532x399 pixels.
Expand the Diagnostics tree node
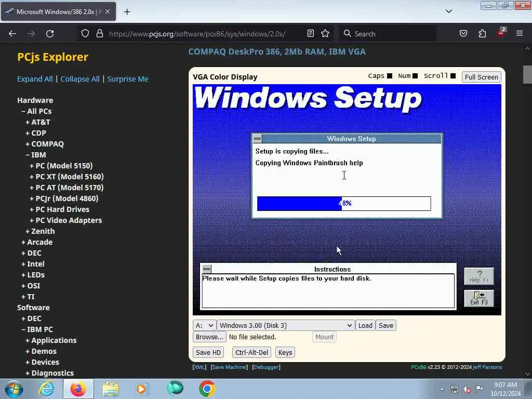pos(49,373)
